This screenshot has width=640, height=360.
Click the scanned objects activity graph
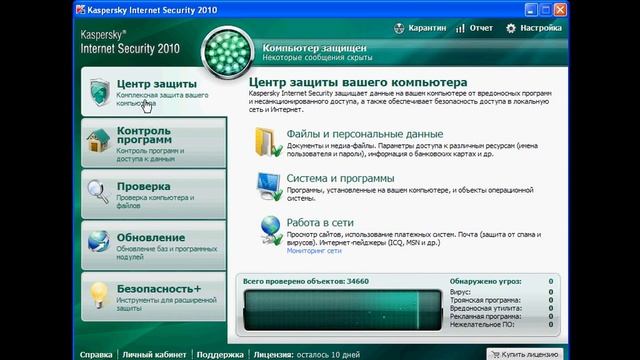(x=342, y=310)
